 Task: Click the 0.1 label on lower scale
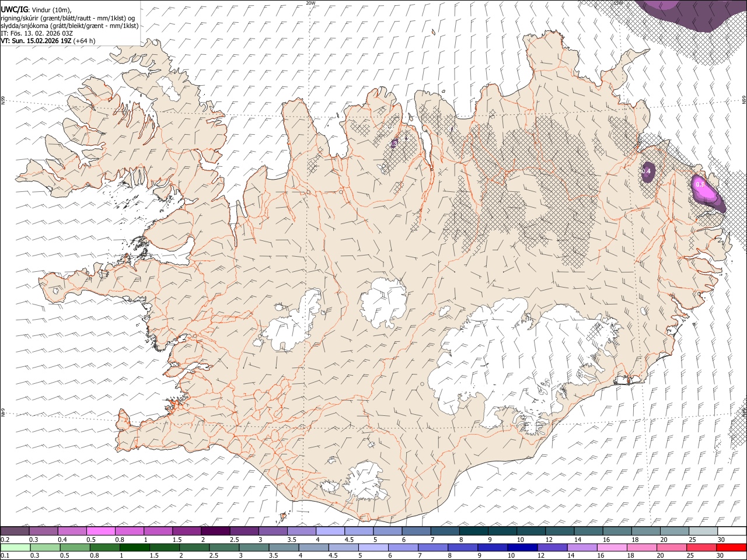5,555
